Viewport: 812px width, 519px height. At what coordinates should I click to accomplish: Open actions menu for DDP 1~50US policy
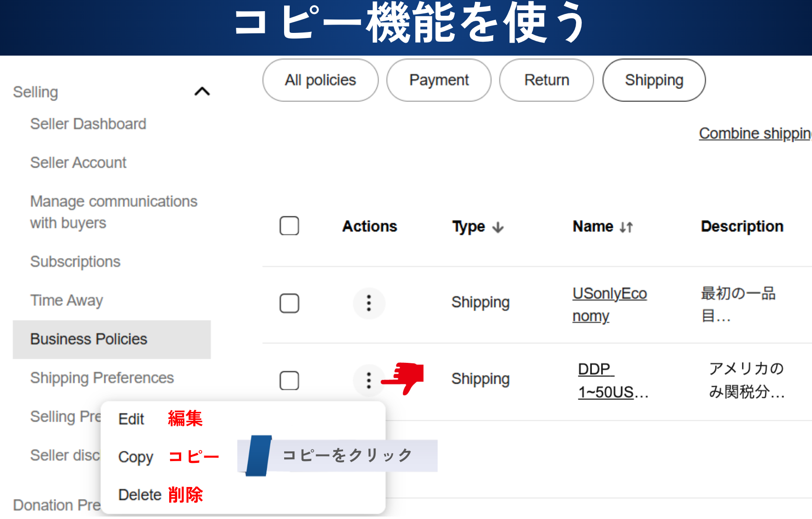[x=369, y=380]
